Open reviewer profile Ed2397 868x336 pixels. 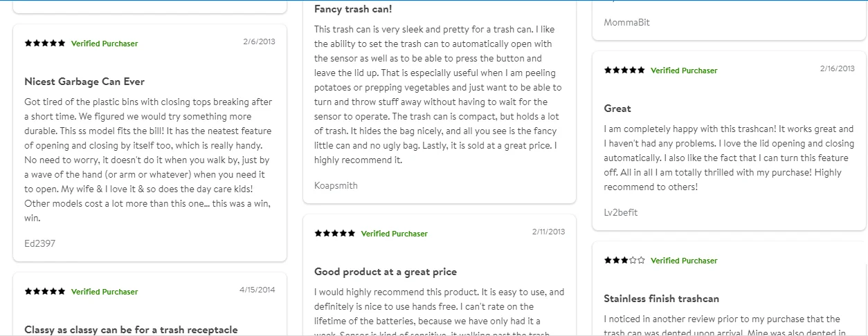pos(39,243)
